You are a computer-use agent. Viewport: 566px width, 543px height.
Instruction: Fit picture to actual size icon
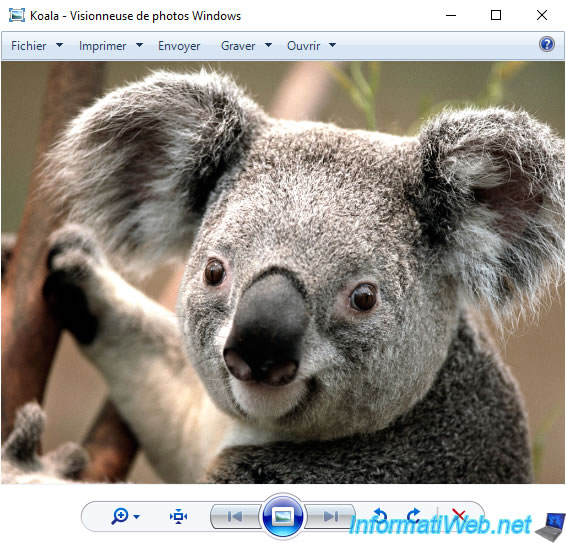tap(178, 516)
